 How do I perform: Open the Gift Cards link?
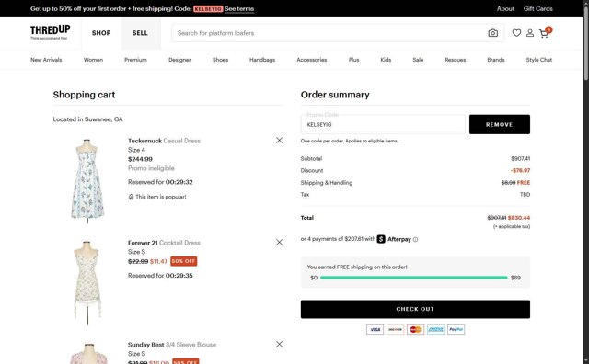pyautogui.click(x=537, y=8)
